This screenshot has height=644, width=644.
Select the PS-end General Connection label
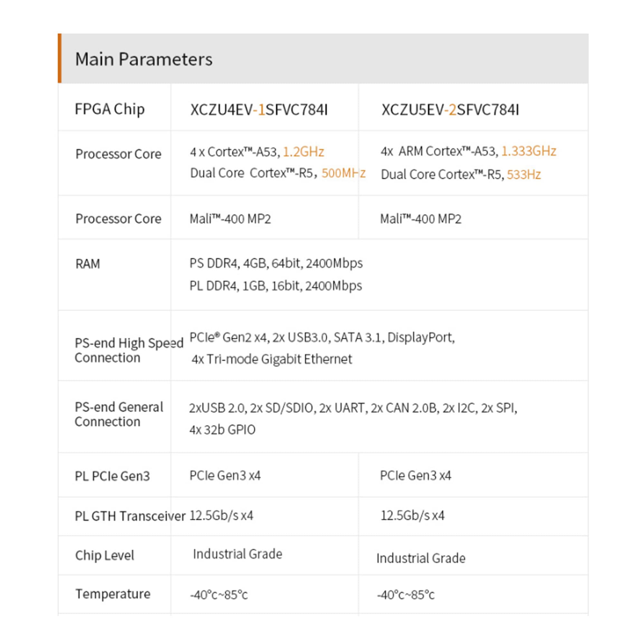[119, 414]
